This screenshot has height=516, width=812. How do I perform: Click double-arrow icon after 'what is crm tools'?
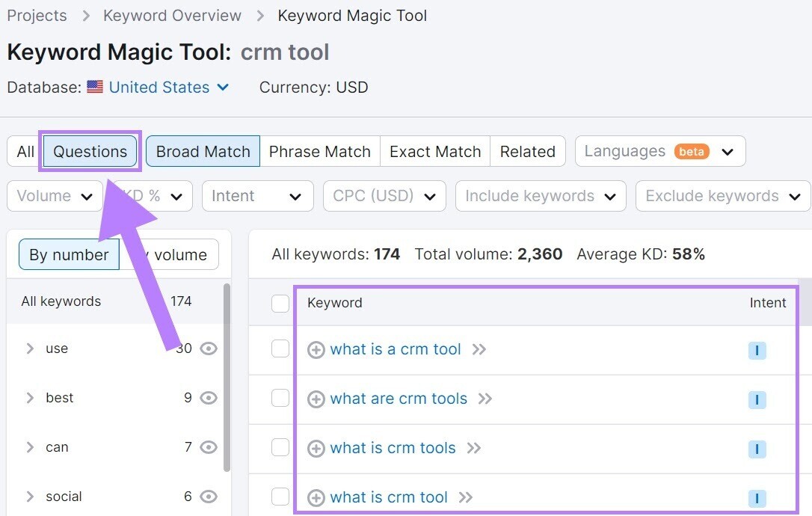click(473, 449)
